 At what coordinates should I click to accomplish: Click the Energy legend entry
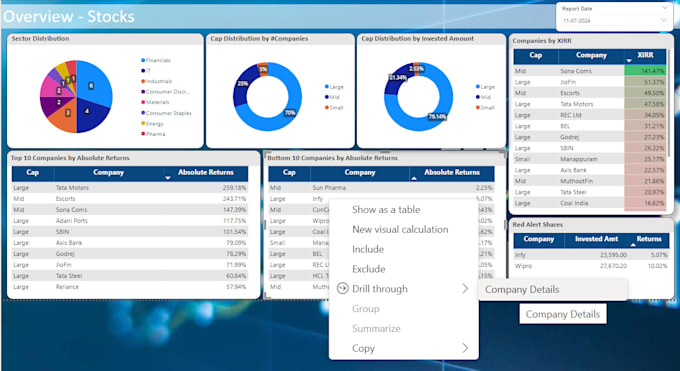tap(152, 124)
